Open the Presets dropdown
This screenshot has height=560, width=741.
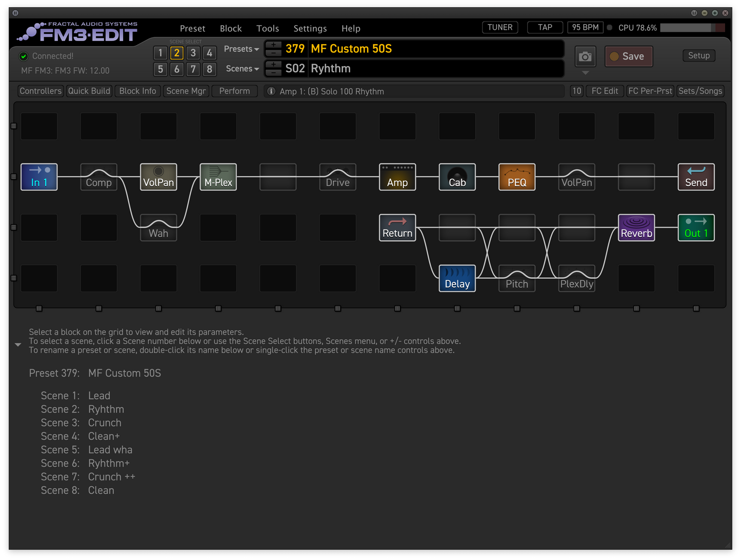click(242, 49)
